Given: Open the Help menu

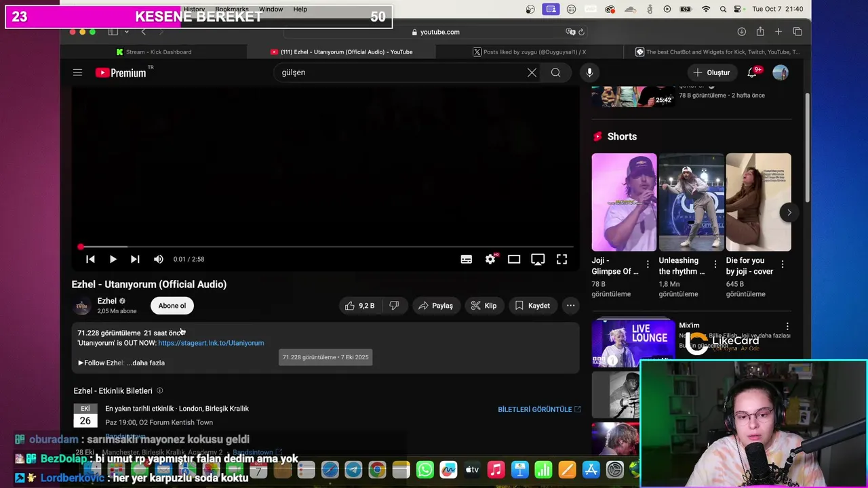Looking at the screenshot, I should click(x=300, y=9).
